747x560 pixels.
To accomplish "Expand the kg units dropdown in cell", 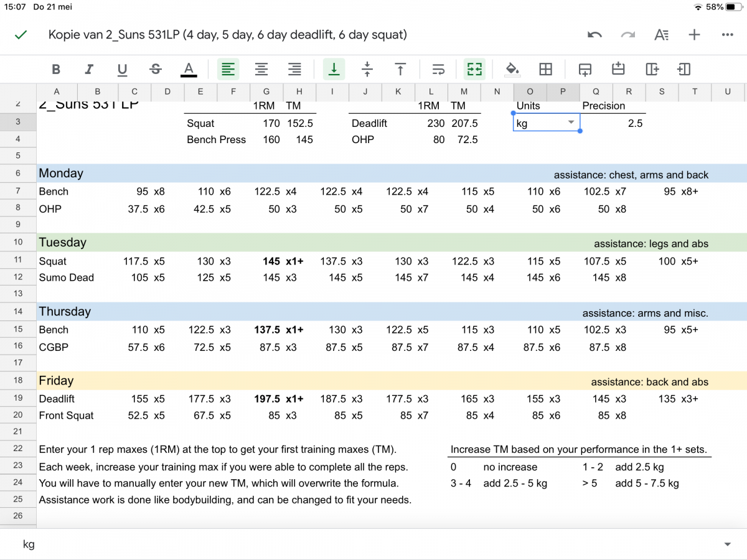I will (571, 123).
